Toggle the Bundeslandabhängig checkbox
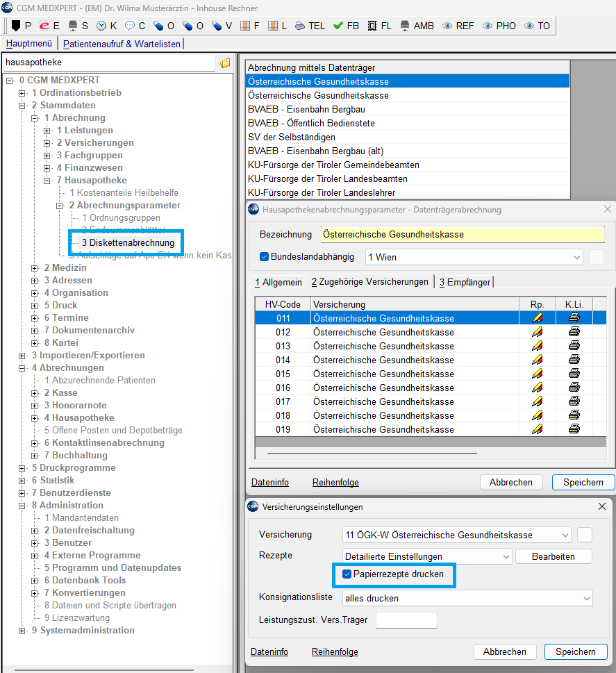The width and height of the screenshot is (616, 673). click(x=264, y=257)
